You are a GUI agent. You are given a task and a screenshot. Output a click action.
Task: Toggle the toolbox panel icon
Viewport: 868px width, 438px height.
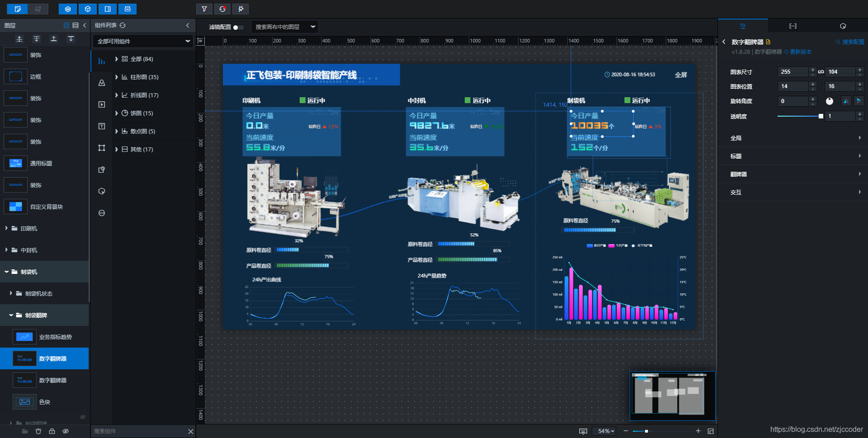[127, 9]
